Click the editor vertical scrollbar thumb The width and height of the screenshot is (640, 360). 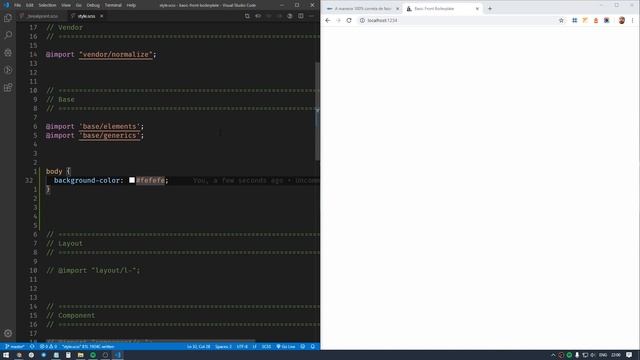[x=318, y=111]
